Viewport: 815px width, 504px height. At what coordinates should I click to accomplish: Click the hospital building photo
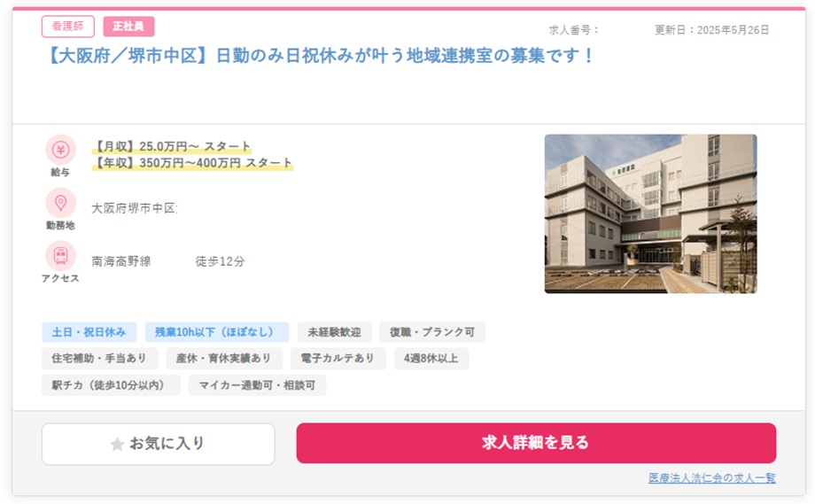pos(650,213)
